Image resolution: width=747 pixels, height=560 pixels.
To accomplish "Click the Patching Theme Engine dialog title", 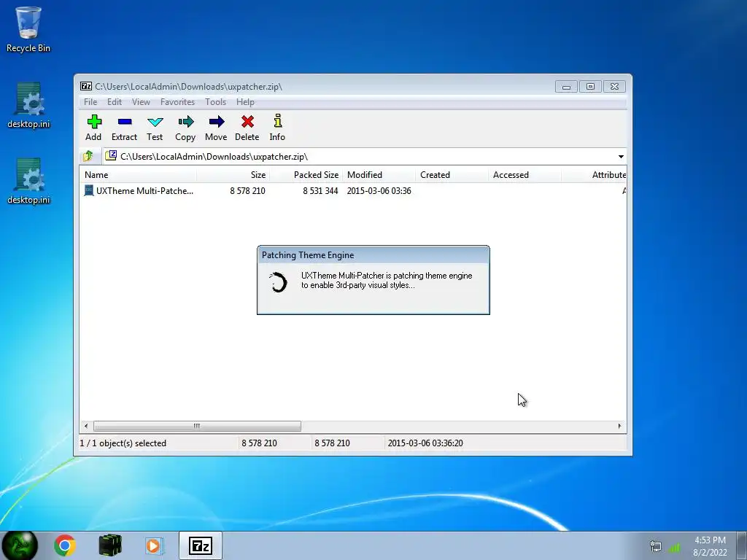I will pos(308,255).
